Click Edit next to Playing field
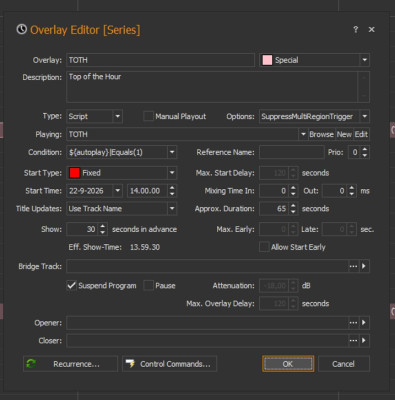This screenshot has width=395, height=400. click(x=361, y=134)
